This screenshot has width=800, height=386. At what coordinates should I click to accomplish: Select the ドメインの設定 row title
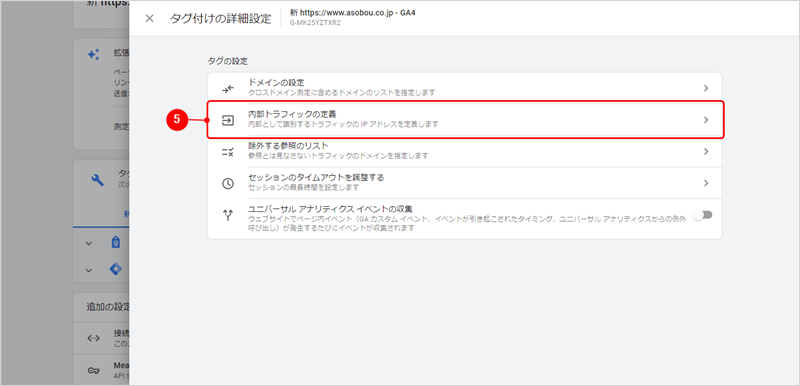pyautogui.click(x=276, y=83)
